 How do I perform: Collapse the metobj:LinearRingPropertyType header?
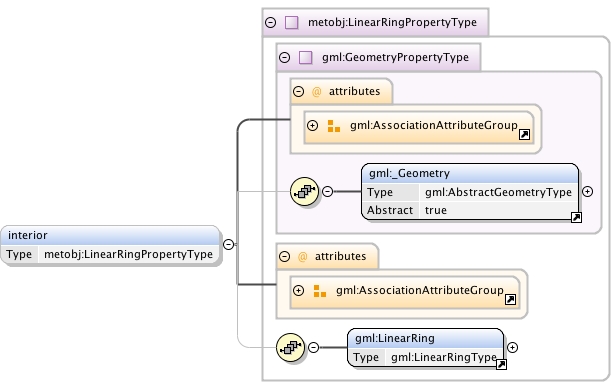[x=270, y=22]
